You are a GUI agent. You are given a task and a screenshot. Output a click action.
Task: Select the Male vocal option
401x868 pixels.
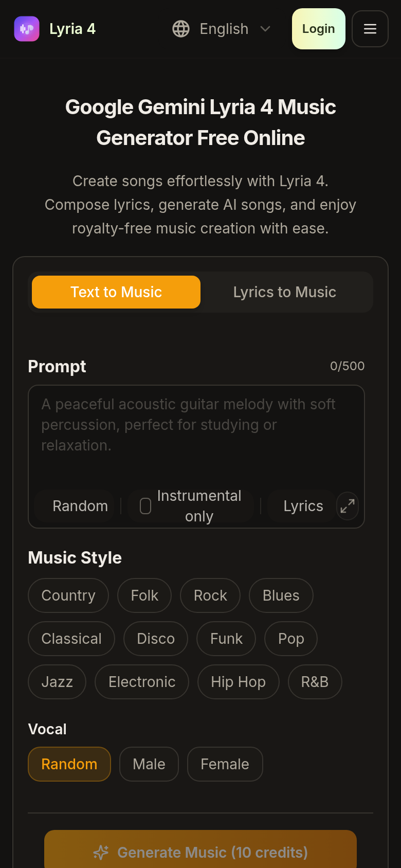click(x=149, y=764)
